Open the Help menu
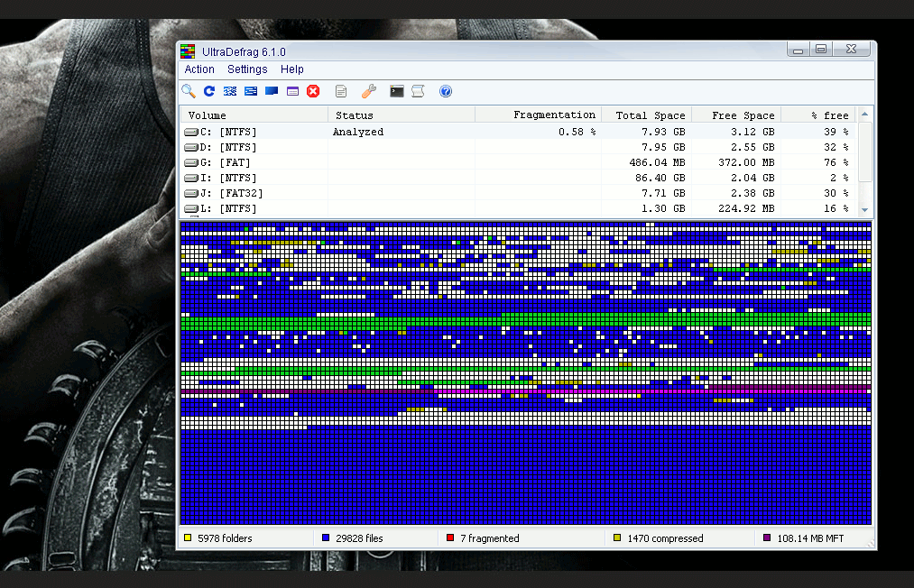The width and height of the screenshot is (914, 588). tap(291, 69)
